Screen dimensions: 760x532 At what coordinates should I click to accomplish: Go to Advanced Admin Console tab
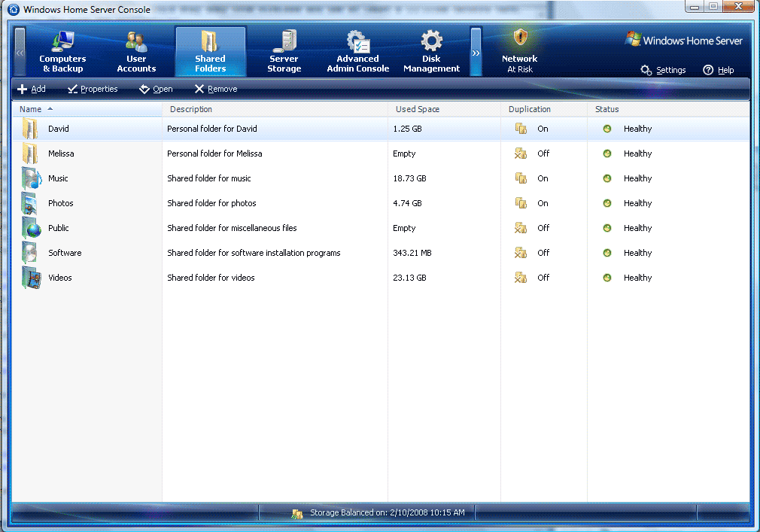tap(357, 51)
